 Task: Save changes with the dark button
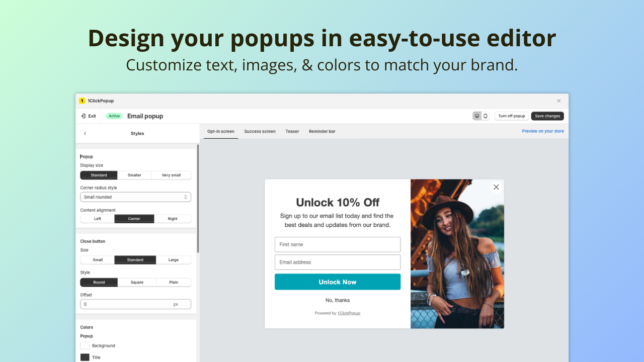[x=547, y=116]
